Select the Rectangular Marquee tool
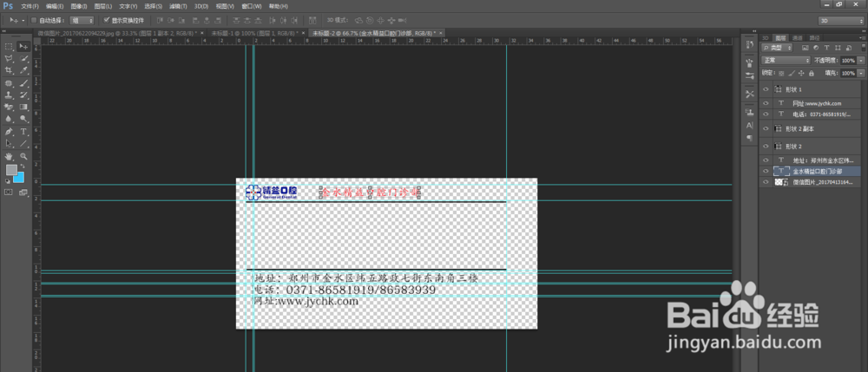868x372 pixels. [9, 47]
